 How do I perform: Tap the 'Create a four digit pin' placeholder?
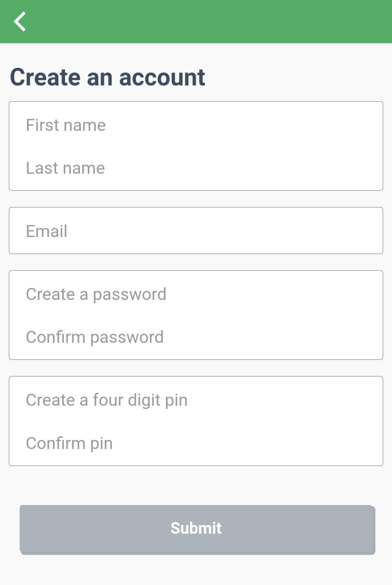[107, 400]
